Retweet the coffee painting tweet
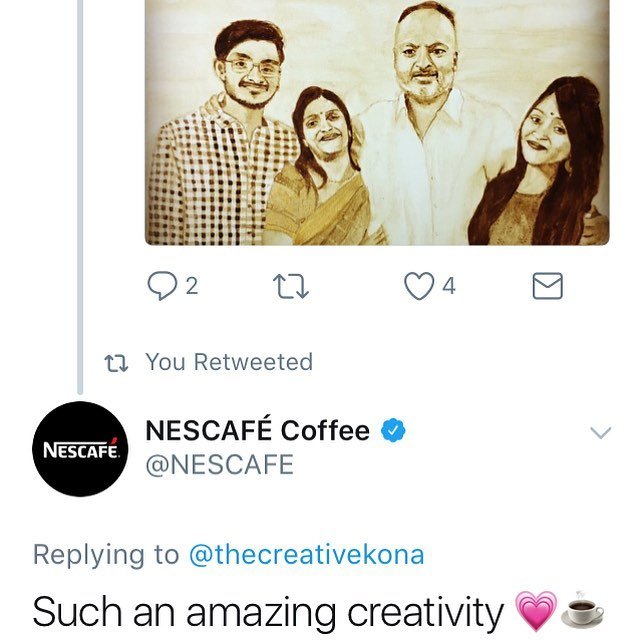The image size is (642, 644). point(290,287)
